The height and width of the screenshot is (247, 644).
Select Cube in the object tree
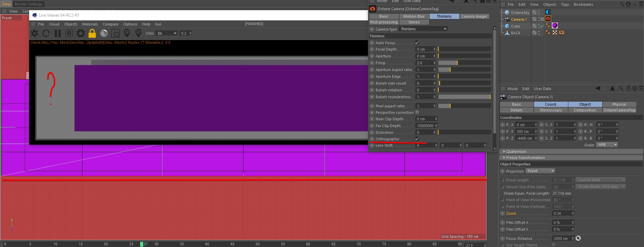(515, 26)
